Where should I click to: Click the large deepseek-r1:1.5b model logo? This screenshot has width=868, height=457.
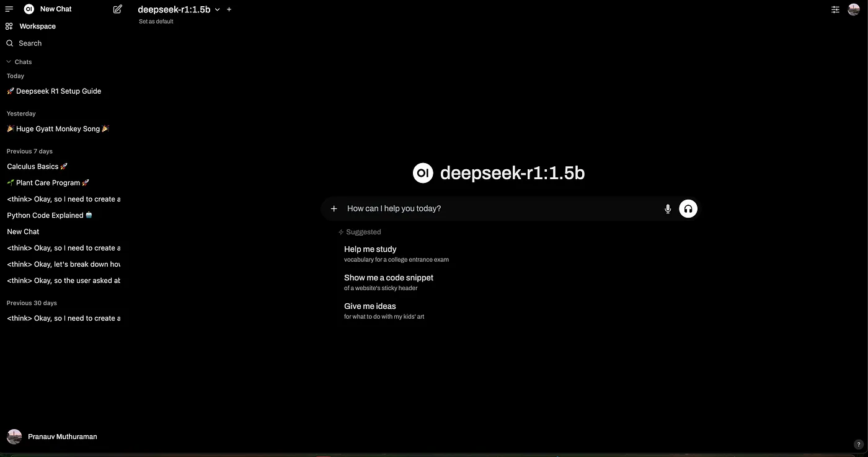(x=423, y=173)
